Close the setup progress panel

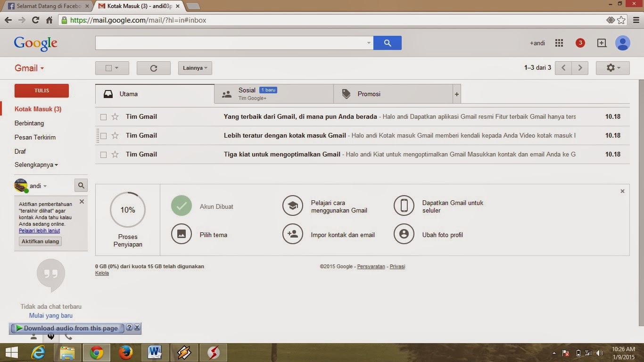622,191
